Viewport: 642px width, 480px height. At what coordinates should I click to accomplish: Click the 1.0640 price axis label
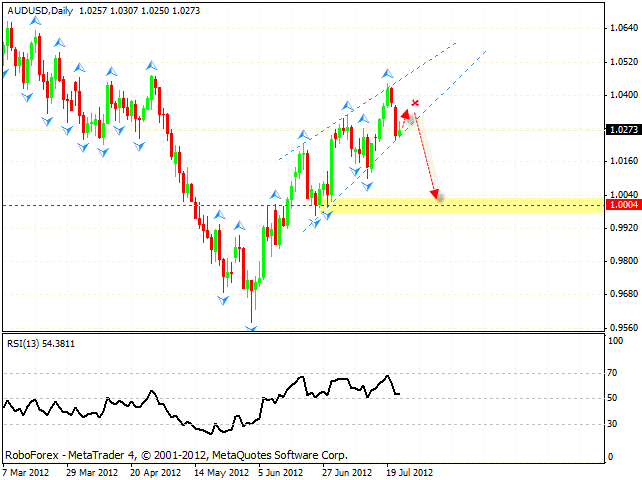(x=624, y=28)
